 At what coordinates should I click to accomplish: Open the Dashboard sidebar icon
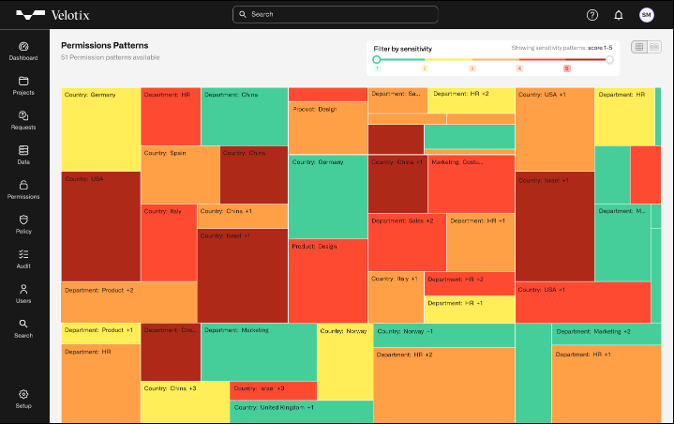[23, 47]
